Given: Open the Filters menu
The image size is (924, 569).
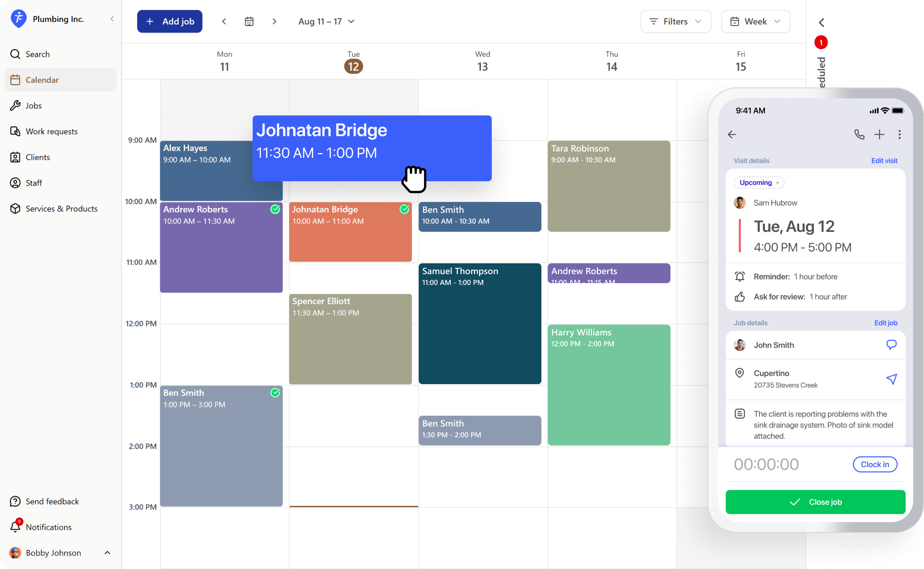Looking at the screenshot, I should click(675, 21).
